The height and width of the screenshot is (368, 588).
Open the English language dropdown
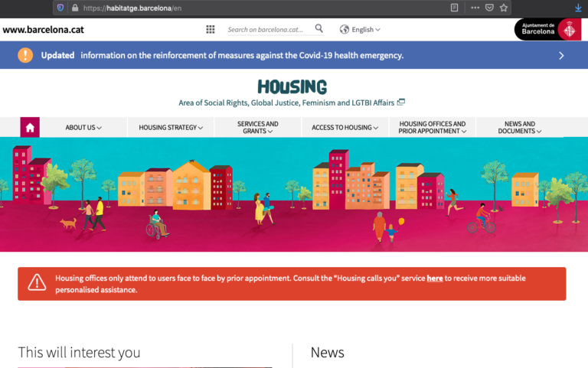click(366, 30)
